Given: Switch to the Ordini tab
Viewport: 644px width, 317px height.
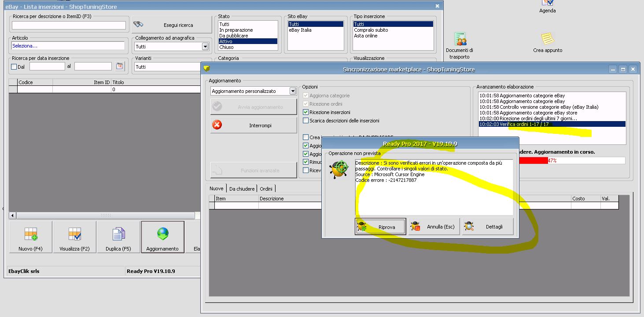Looking at the screenshot, I should pyautogui.click(x=266, y=189).
